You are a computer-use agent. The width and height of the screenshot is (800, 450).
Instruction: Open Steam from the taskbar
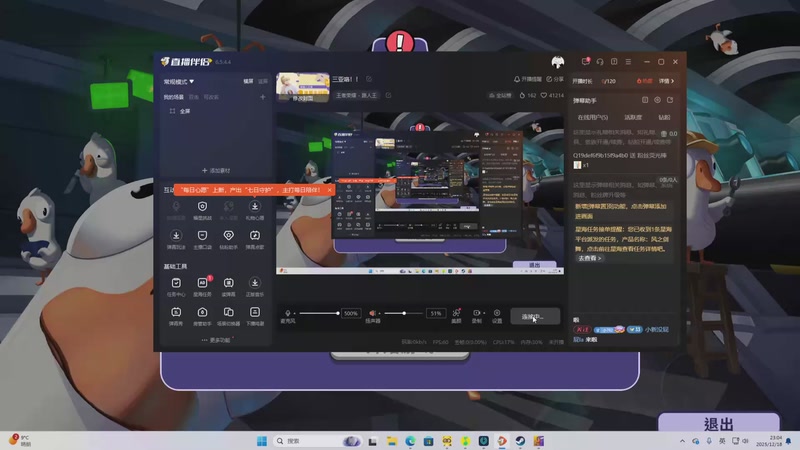pos(520,441)
